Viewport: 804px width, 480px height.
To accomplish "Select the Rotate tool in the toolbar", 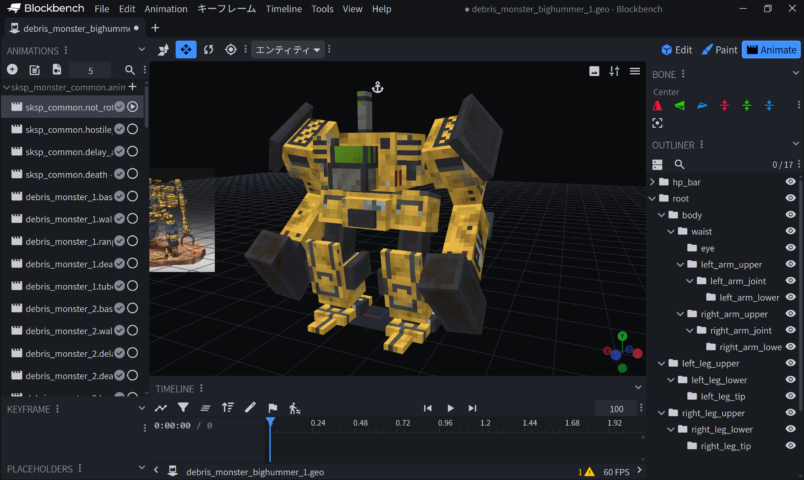I will (208, 49).
